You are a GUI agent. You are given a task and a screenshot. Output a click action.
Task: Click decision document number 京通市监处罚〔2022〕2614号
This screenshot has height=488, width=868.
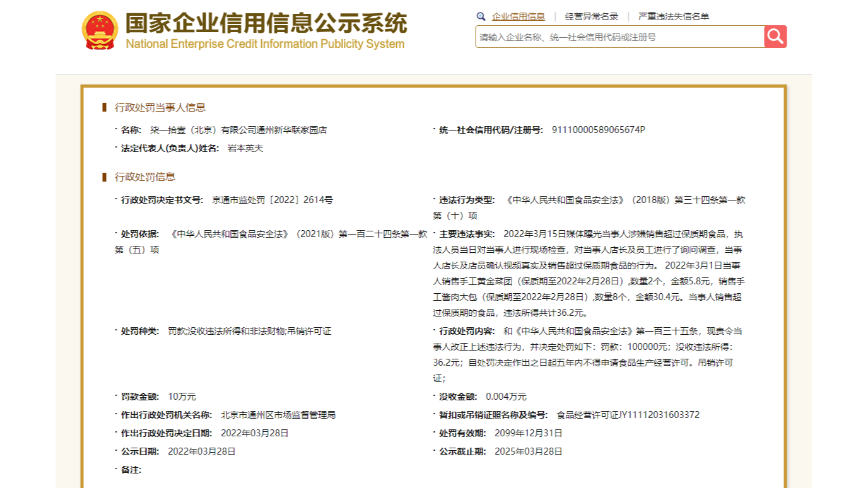click(x=272, y=200)
